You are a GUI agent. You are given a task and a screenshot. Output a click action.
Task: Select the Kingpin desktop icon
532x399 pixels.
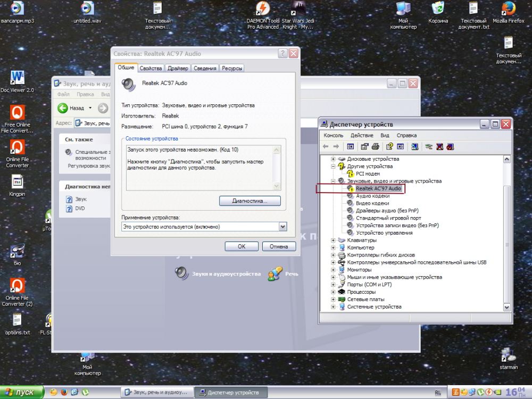point(18,185)
